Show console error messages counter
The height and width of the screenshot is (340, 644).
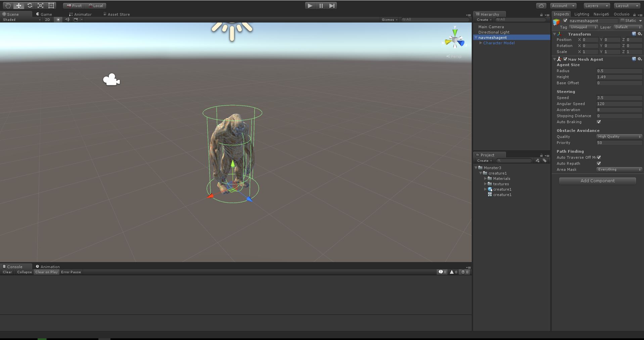click(x=465, y=272)
